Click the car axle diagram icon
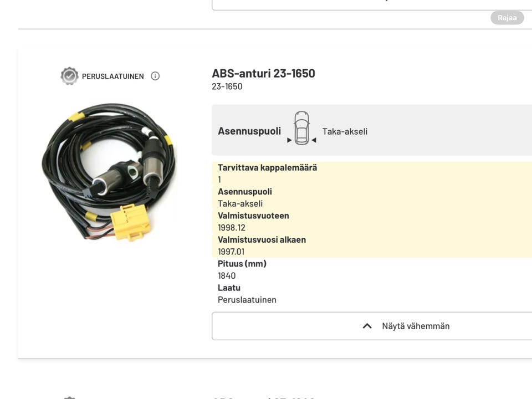 point(301,129)
